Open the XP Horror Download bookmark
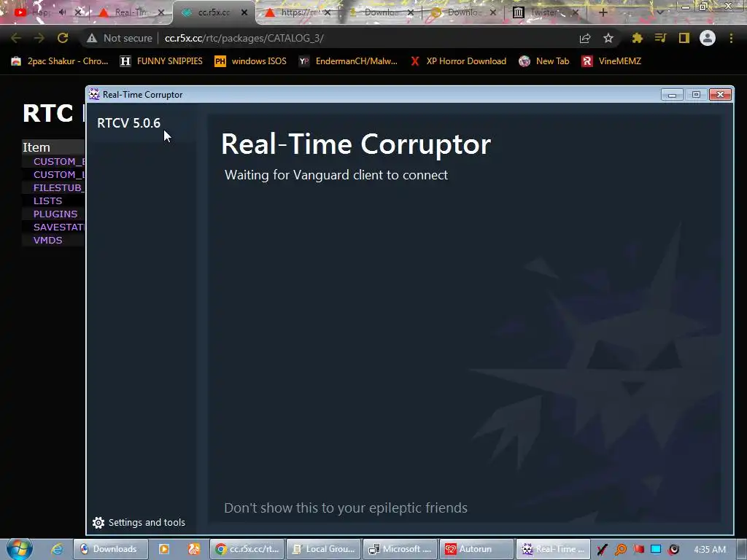The height and width of the screenshot is (560, 747). pyautogui.click(x=458, y=61)
